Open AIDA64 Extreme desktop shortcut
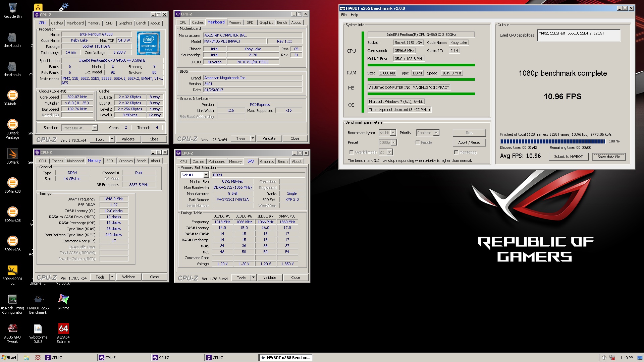 (63, 333)
